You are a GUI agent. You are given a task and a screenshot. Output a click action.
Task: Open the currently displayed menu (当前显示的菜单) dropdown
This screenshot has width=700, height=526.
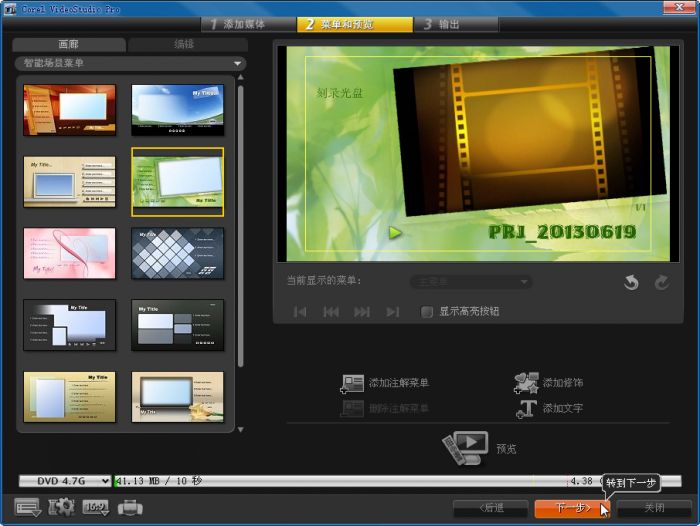pos(470,282)
